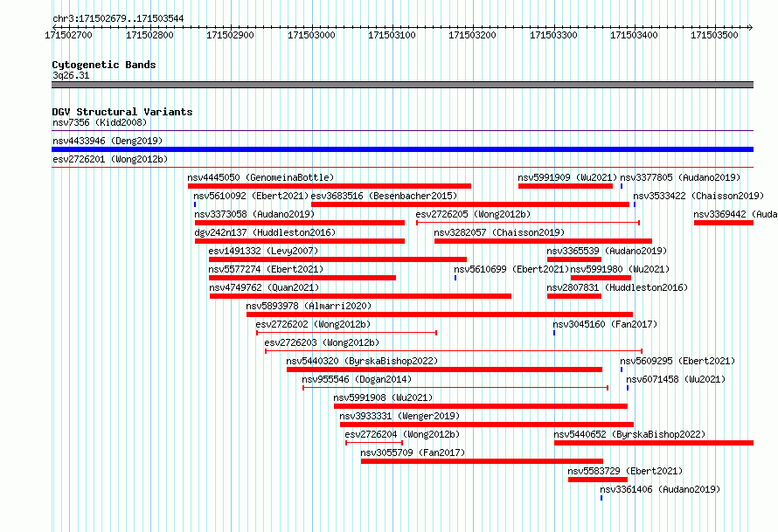Click the red bar under nsv3055709
Screen dimensions: 778x532
482,461
